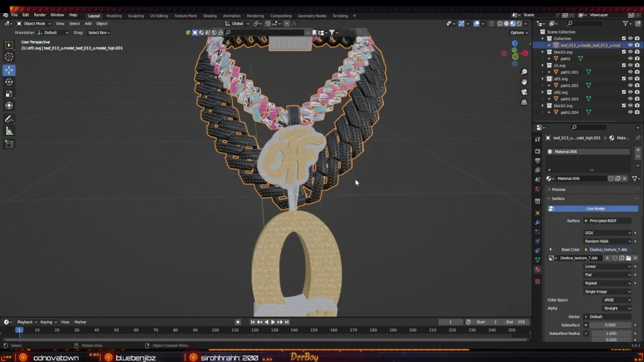Hide otf1.svg collection with eye icon
644x362 pixels.
tap(630, 79)
